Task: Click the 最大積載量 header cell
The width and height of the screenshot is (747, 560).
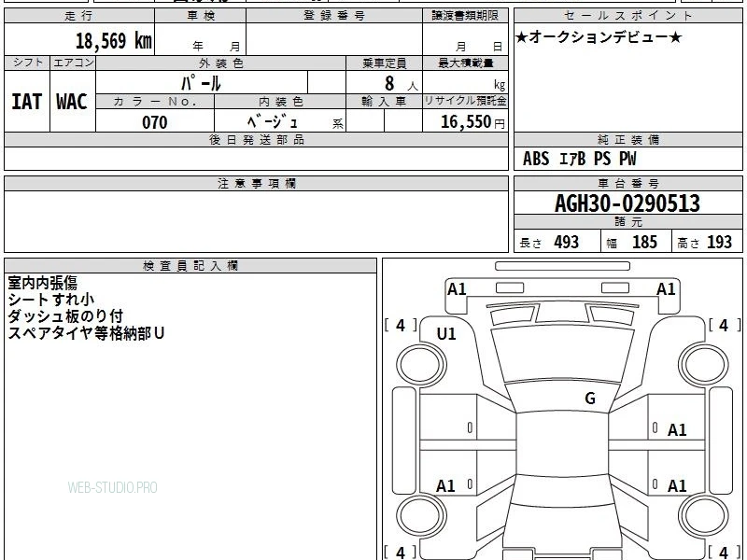Action: 465,63
